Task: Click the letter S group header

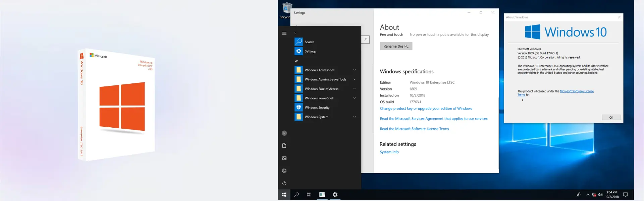Action: coord(296,33)
